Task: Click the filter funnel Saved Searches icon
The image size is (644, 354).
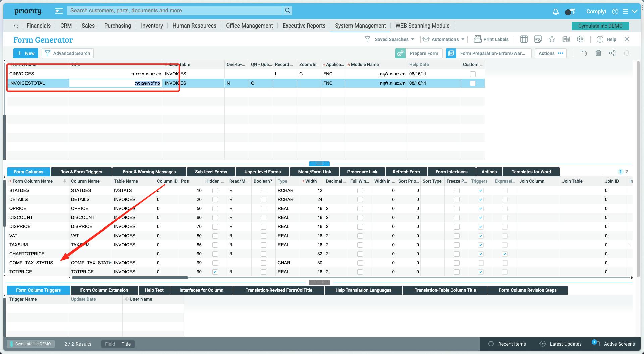Action: coord(368,39)
